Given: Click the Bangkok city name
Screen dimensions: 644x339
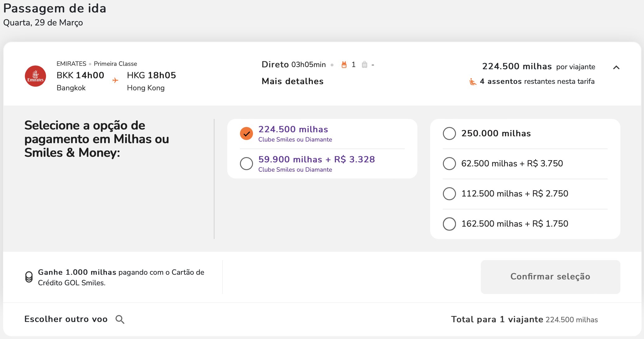Looking at the screenshot, I should [x=71, y=88].
